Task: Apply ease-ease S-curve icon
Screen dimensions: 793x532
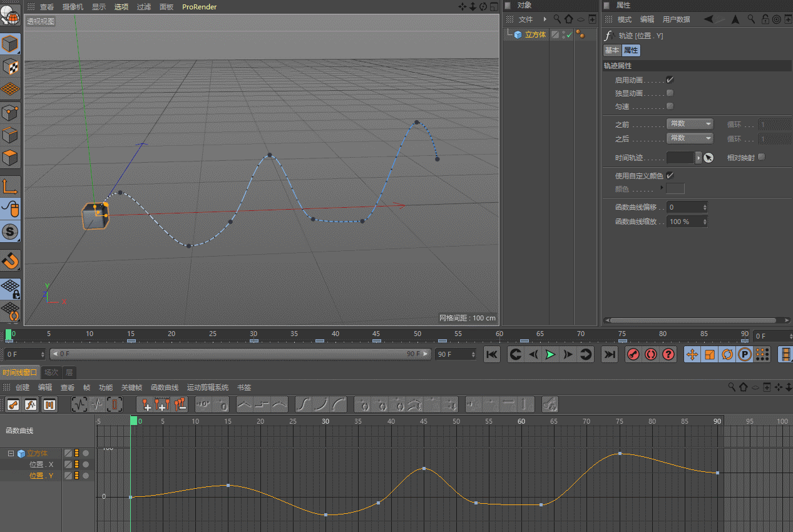Action: click(304, 405)
